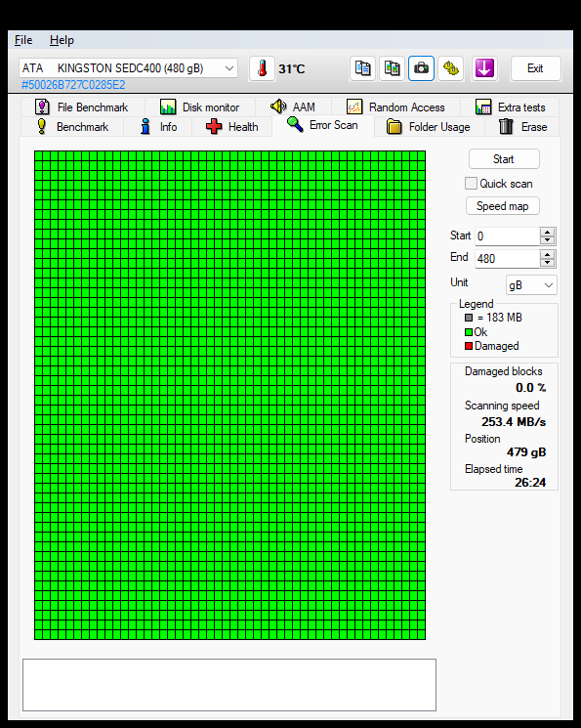This screenshot has width=581, height=728.
Task: Switch to the File Benchmark tab
Action: tap(83, 107)
